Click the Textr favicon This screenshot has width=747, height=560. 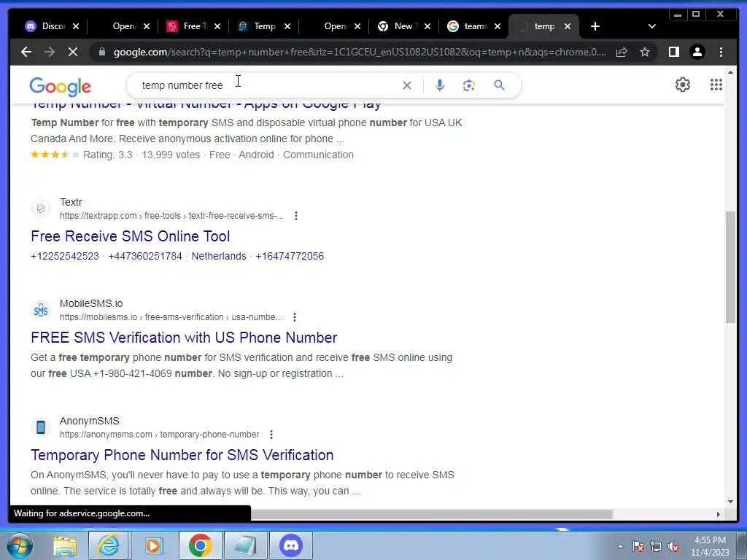coord(41,209)
